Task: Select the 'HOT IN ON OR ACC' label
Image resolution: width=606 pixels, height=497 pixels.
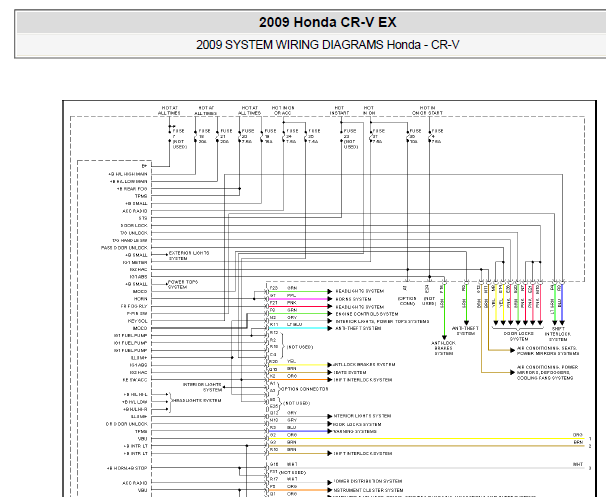Action: [x=283, y=110]
